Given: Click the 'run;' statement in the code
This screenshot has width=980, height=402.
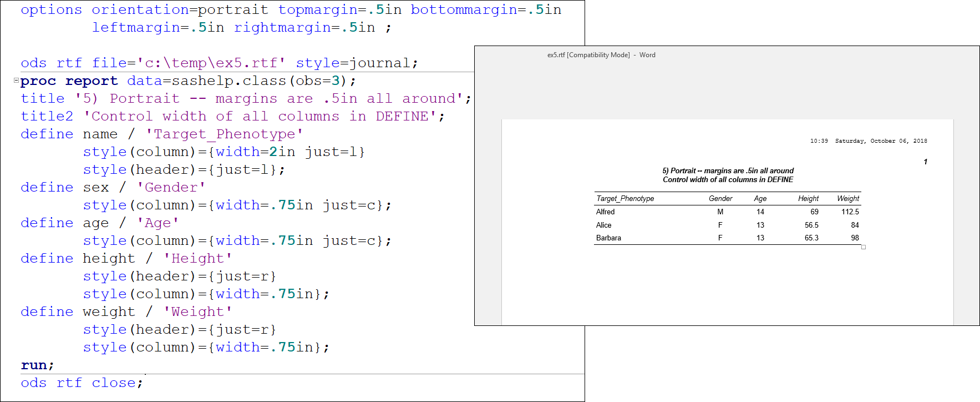Looking at the screenshot, I should [x=37, y=365].
